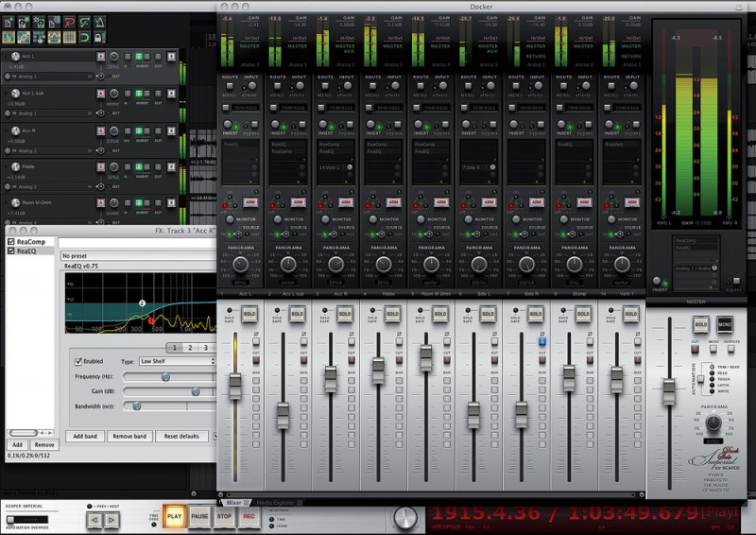Solo the Acc L mixer channel
756x535 pixels.
250,314
